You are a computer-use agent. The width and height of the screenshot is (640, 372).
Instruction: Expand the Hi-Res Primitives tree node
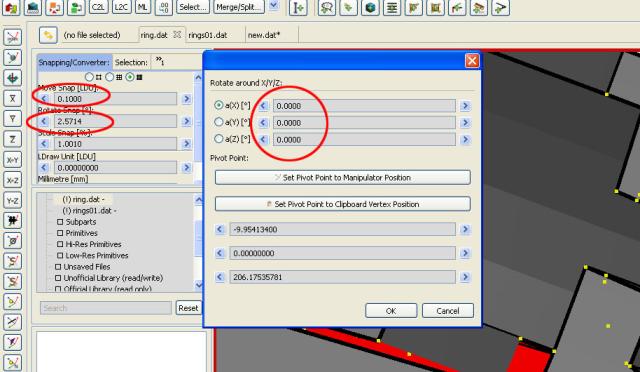point(60,244)
